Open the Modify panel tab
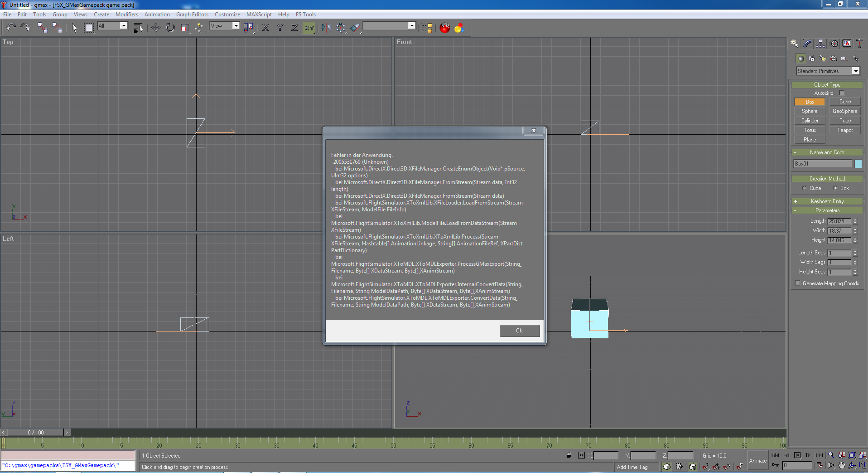 point(807,44)
